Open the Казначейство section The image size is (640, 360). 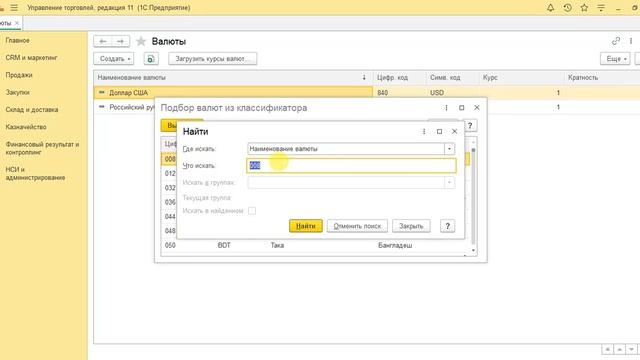tap(26, 127)
